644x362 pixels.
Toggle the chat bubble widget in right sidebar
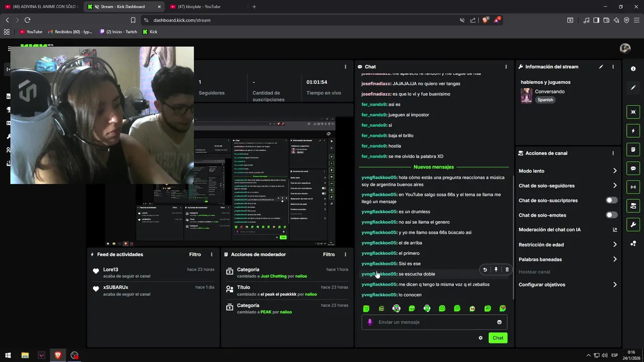[x=633, y=168]
